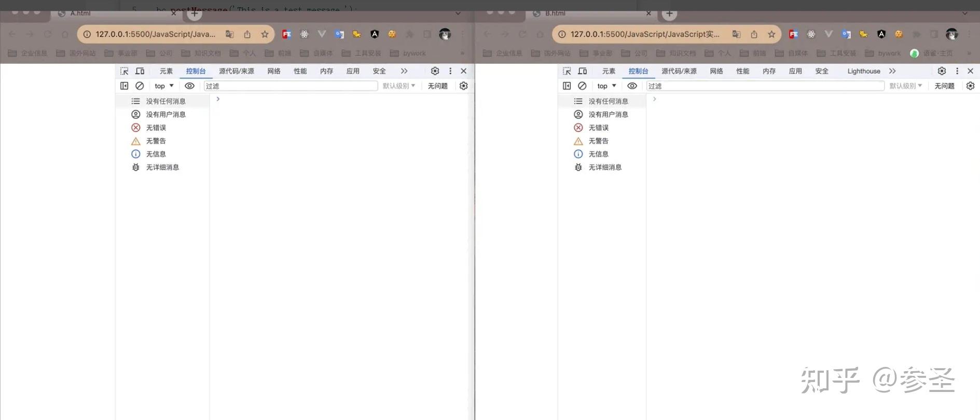The height and width of the screenshot is (420, 980).
Task: Click the Google Translate extension icon in B.html window
Action: 846,34
